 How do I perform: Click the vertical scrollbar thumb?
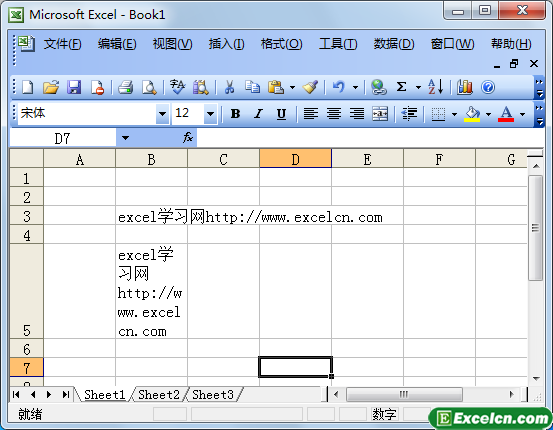click(x=536, y=228)
